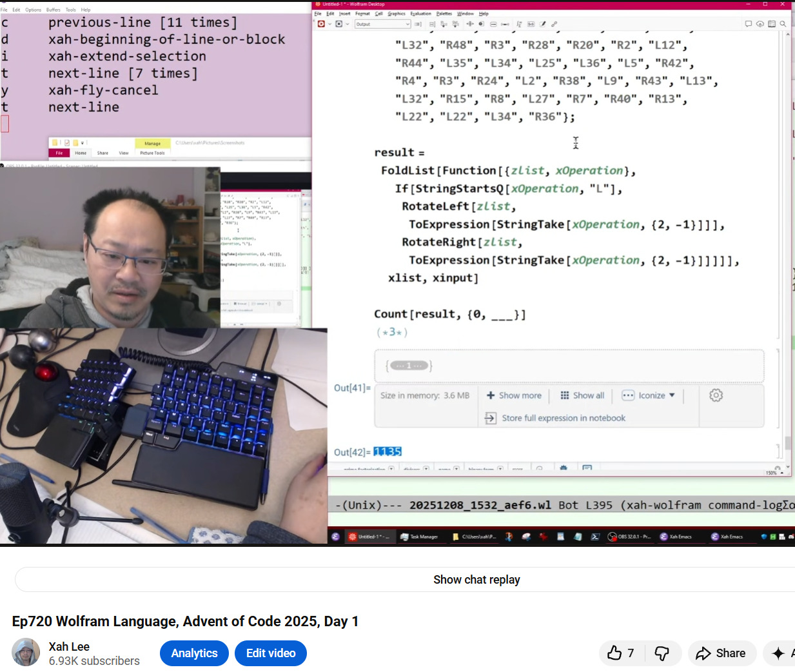Click the Edit video button

[271, 653]
